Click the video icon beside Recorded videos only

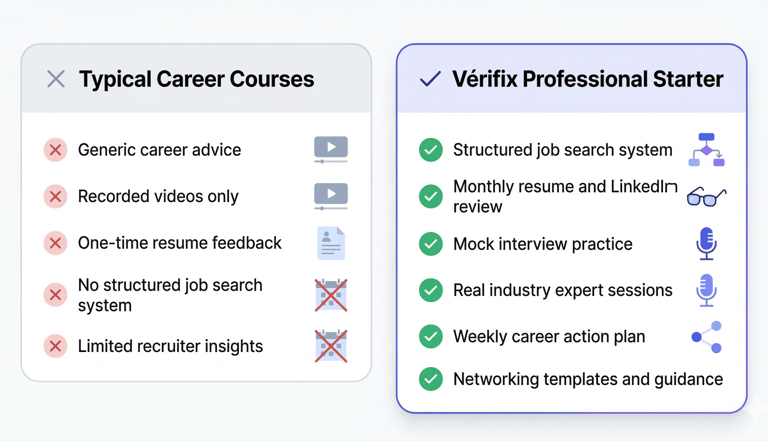pyautogui.click(x=331, y=196)
